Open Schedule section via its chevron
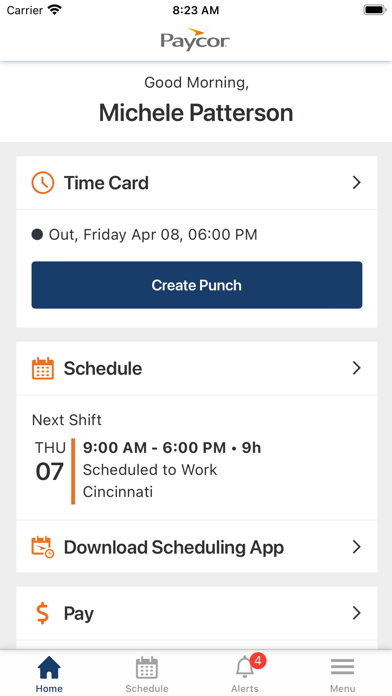 pyautogui.click(x=356, y=368)
